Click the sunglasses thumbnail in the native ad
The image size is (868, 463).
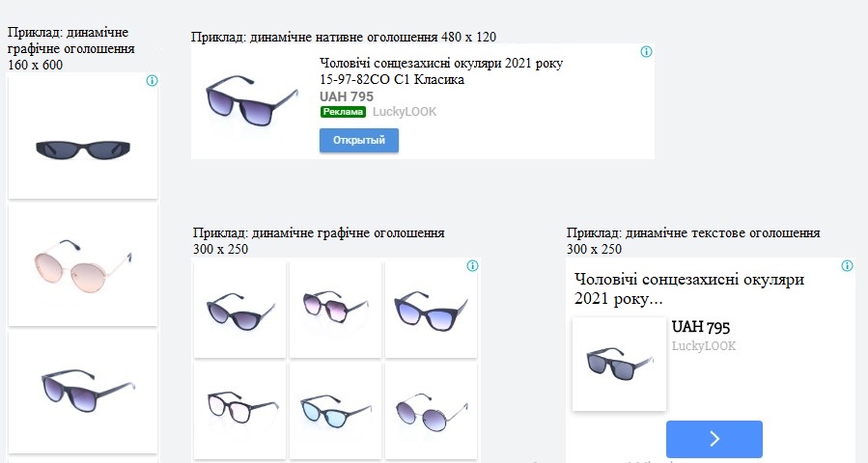pyautogui.click(x=252, y=101)
